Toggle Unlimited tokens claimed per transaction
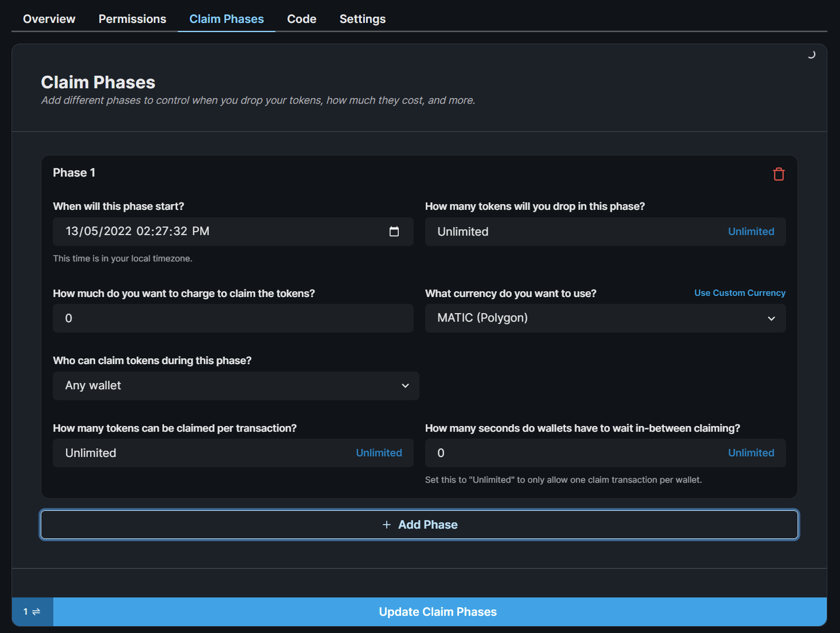This screenshot has width=840, height=633. (379, 452)
